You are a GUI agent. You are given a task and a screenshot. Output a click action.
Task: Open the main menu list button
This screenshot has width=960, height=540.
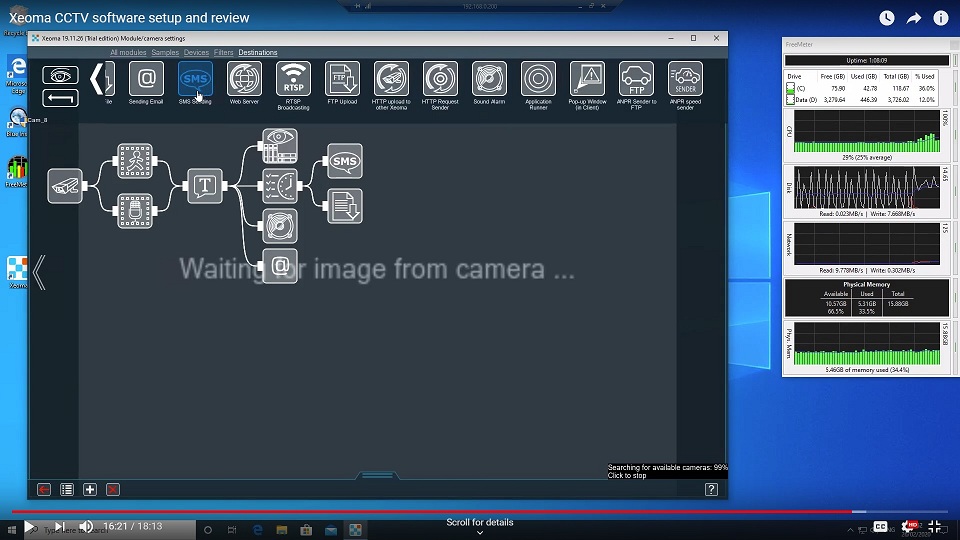tap(67, 489)
